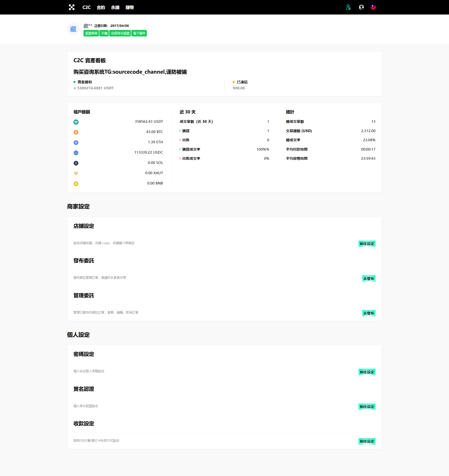Screen dimensions: 449x476
Task: Click the 藏 profile avatar
Action: click(x=73, y=29)
